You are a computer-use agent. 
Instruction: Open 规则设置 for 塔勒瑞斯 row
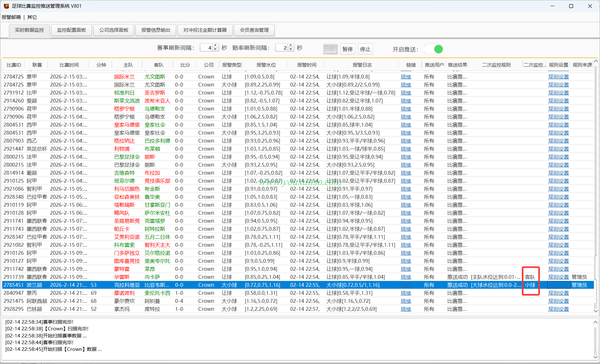coord(559,205)
